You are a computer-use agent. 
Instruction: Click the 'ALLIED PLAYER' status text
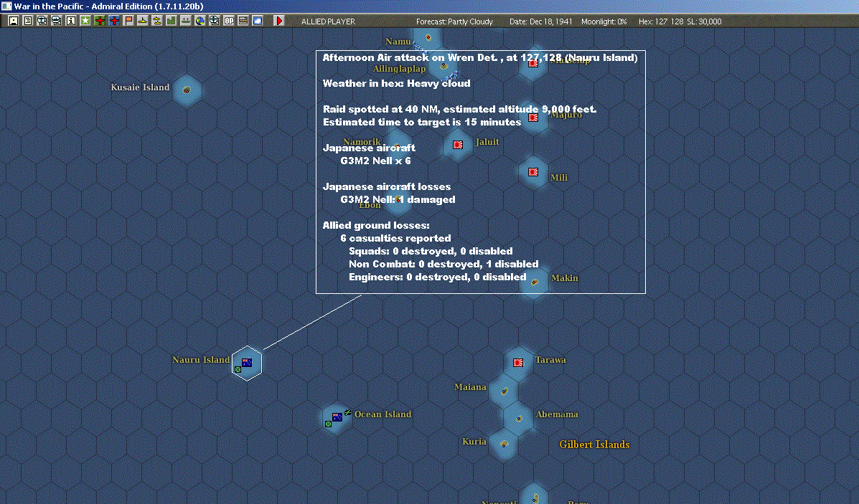(328, 22)
